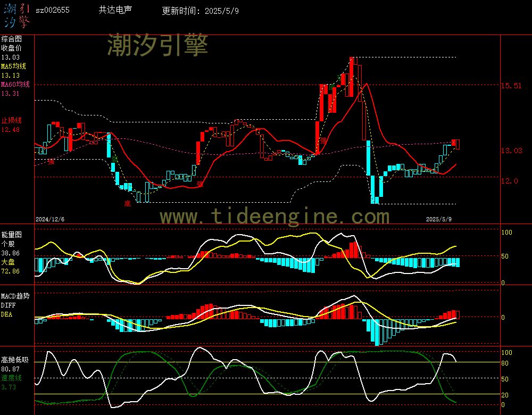
Task: Click the 13.03 label on the right price axis
Action: 512,151
